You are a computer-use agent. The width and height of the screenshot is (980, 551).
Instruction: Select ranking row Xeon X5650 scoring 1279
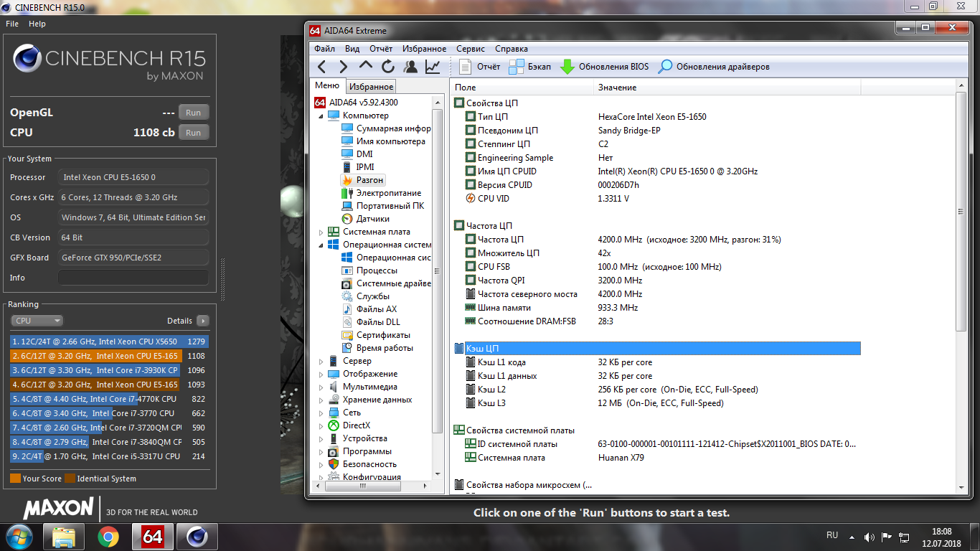pyautogui.click(x=109, y=342)
